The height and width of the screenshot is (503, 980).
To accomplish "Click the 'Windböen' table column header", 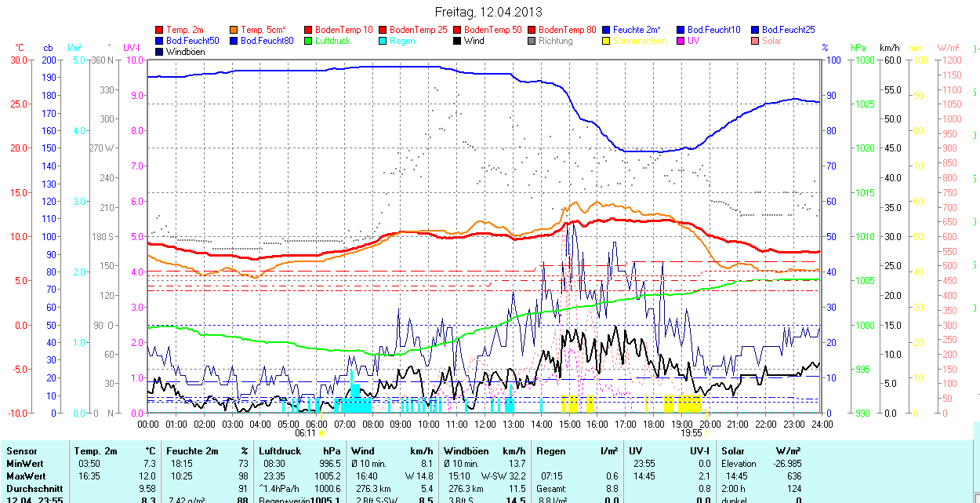I will (x=466, y=451).
